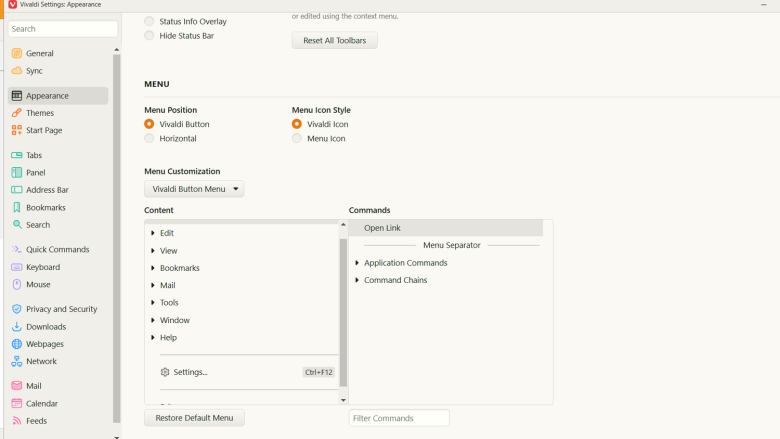Click the Reset All Toolbars button

click(334, 41)
